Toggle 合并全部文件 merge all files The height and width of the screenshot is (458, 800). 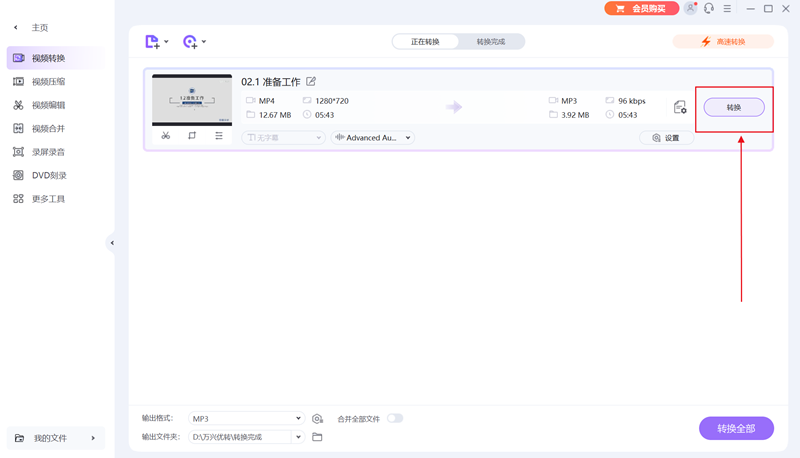click(395, 418)
